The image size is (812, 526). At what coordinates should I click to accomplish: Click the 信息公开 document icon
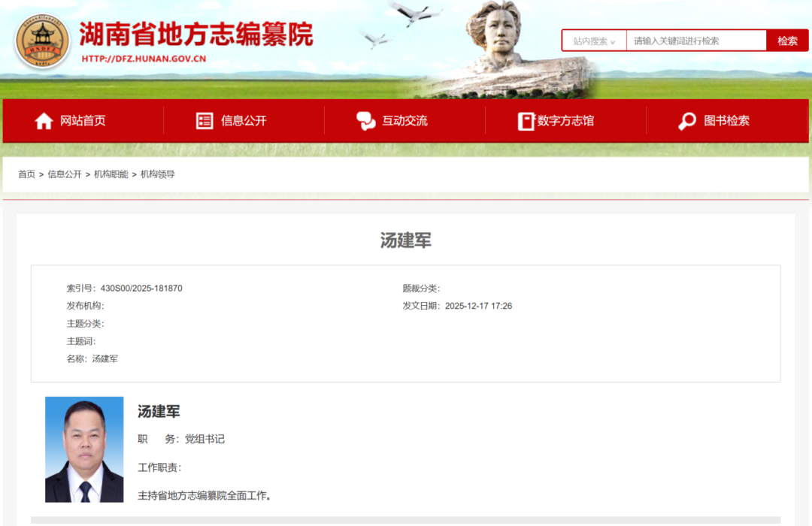[x=205, y=121]
